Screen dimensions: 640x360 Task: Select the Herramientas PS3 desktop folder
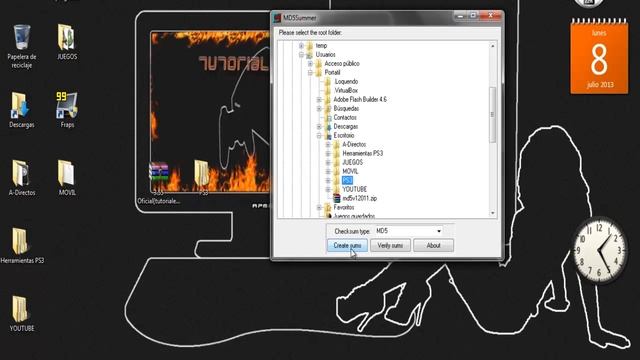tap(22, 246)
